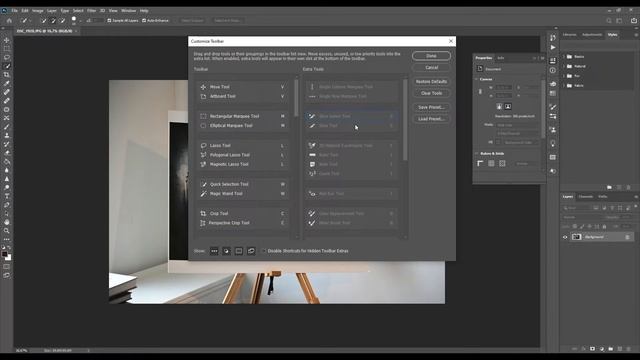The height and width of the screenshot is (360, 640).
Task: Click the Done button
Action: point(431,56)
